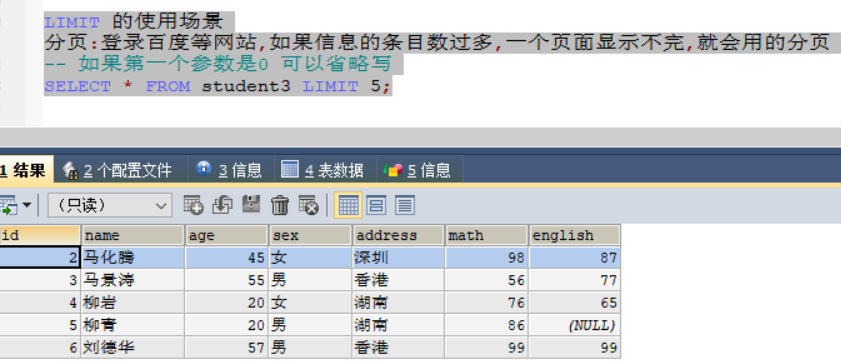The height and width of the screenshot is (362, 841).
Task: Open the 5 信息 tab
Action: coord(419,171)
